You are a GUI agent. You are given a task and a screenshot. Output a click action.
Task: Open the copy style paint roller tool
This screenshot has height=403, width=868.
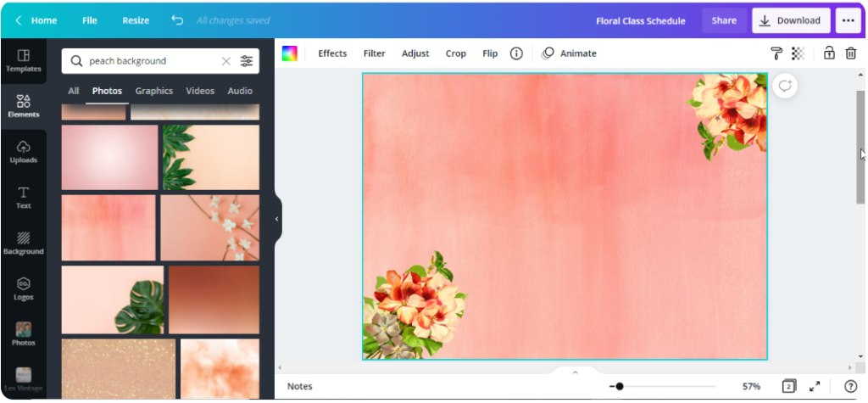(x=776, y=53)
